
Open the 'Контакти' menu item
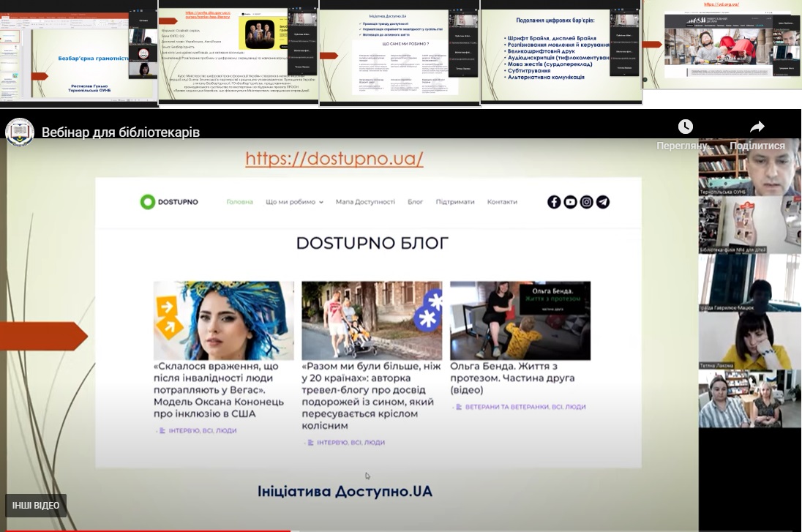click(502, 202)
